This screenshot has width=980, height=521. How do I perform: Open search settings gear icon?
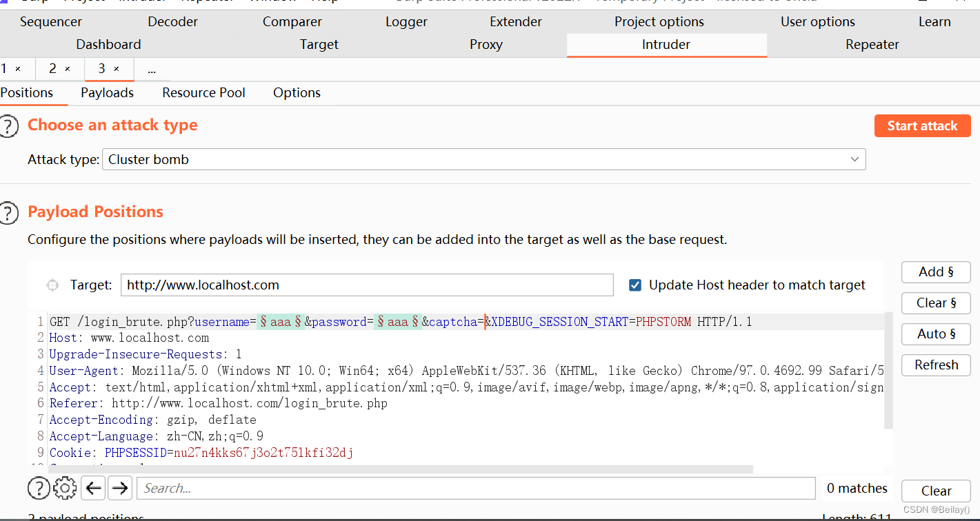click(65, 489)
